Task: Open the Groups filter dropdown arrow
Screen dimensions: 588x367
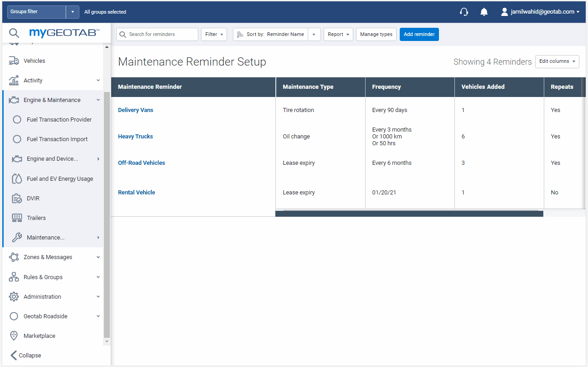Action: pyautogui.click(x=72, y=12)
